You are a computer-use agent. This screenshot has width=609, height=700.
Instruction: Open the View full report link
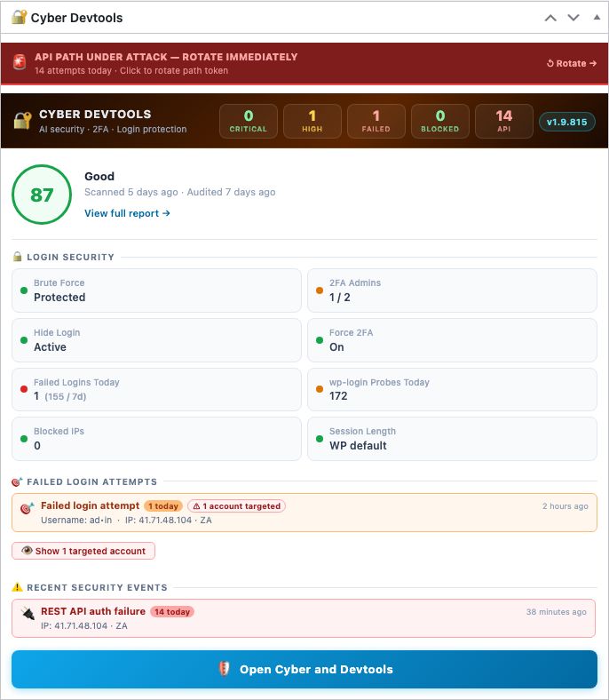127,213
